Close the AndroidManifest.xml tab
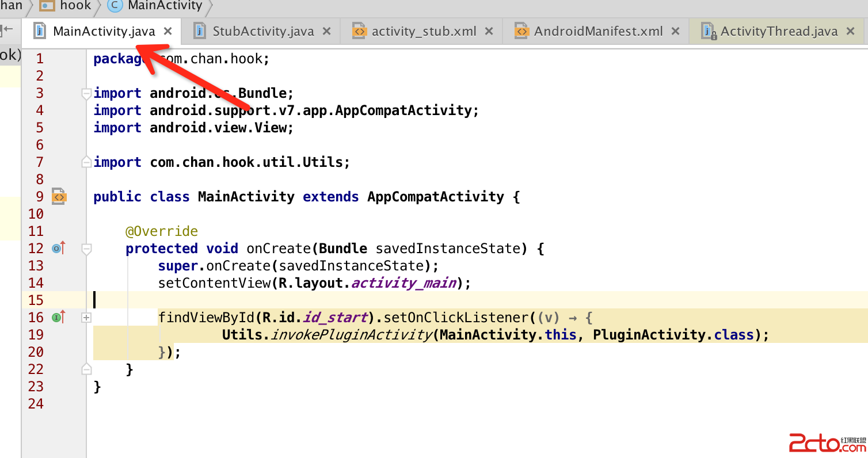This screenshot has width=868, height=458. [676, 31]
